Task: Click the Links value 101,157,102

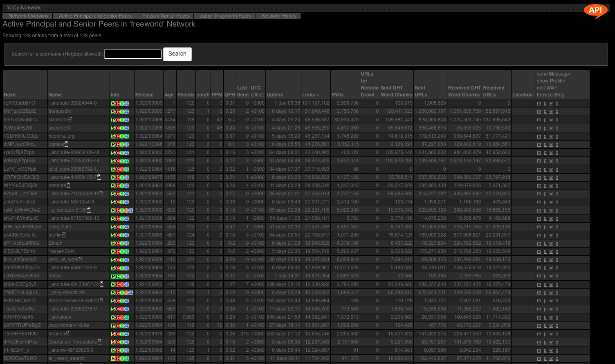Action: click(316, 103)
